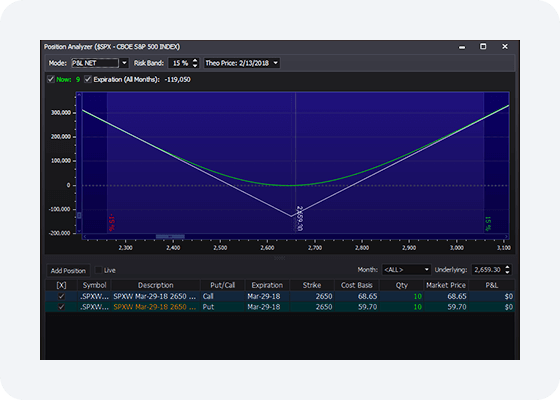560x400 pixels.
Task: Sort by Description column header
Action: tap(156, 285)
